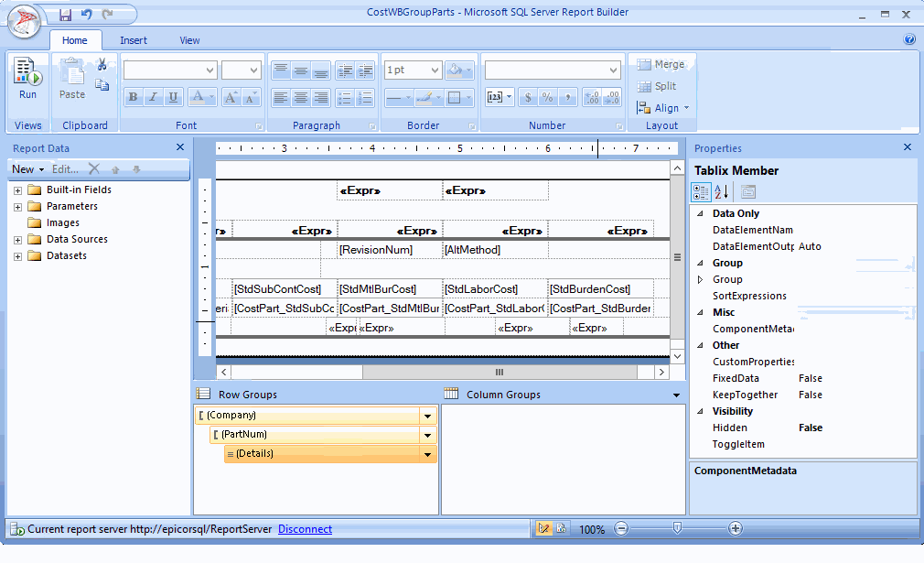Vertically align text to the middle
The image size is (924, 563).
(x=301, y=70)
